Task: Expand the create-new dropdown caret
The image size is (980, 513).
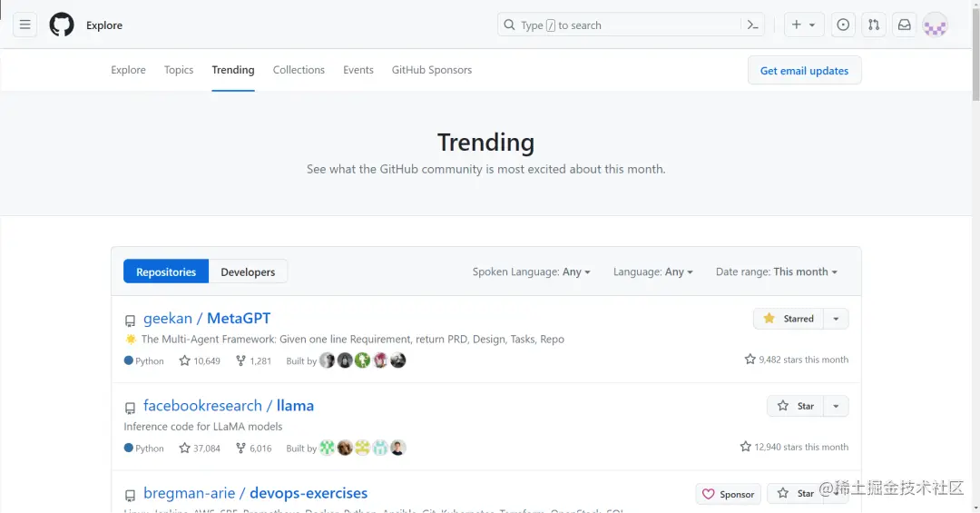Action: pos(812,25)
